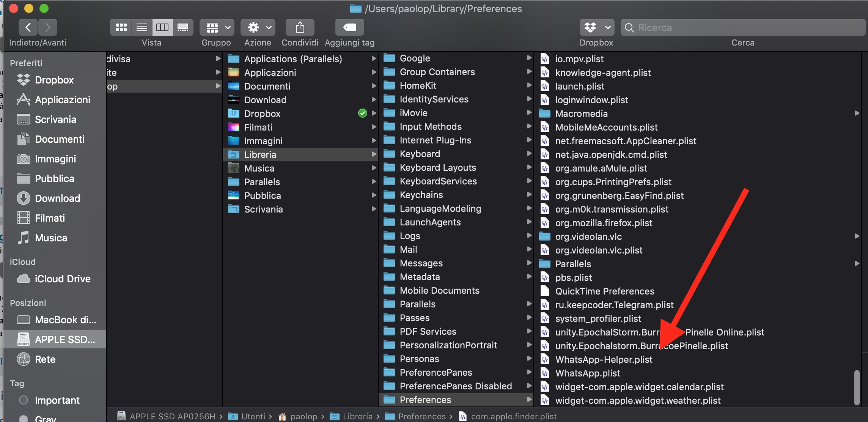Open Rete in the sidebar
Viewport: 868px width, 422px height.
tap(54, 359)
